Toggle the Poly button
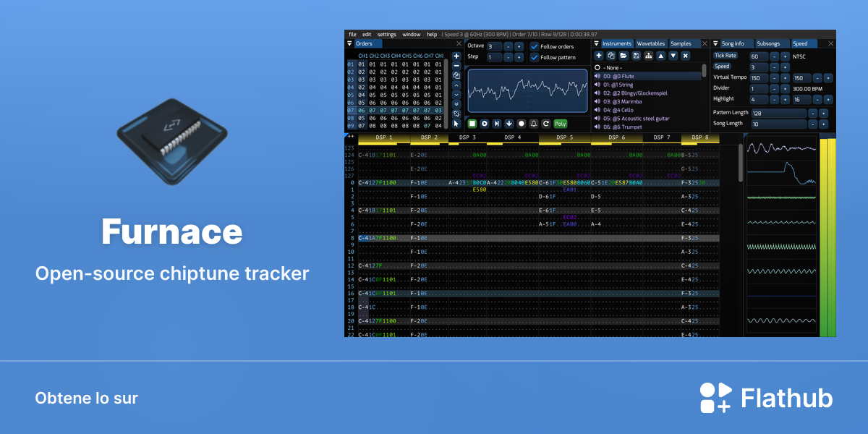 point(561,124)
